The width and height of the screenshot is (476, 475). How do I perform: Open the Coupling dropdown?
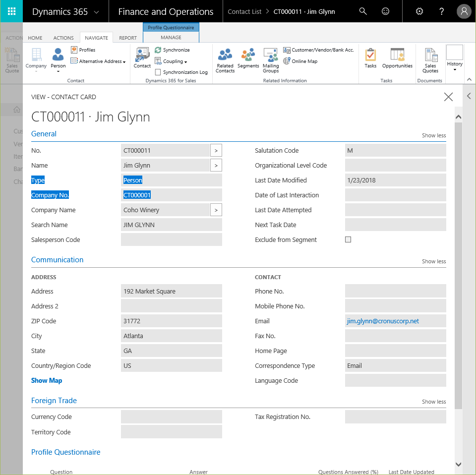pyautogui.click(x=171, y=61)
